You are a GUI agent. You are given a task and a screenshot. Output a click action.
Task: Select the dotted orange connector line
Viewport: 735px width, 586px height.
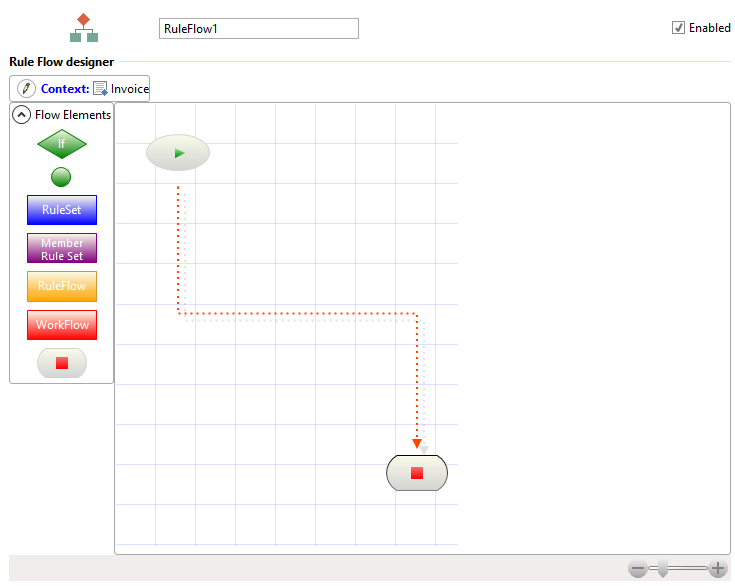300,314
